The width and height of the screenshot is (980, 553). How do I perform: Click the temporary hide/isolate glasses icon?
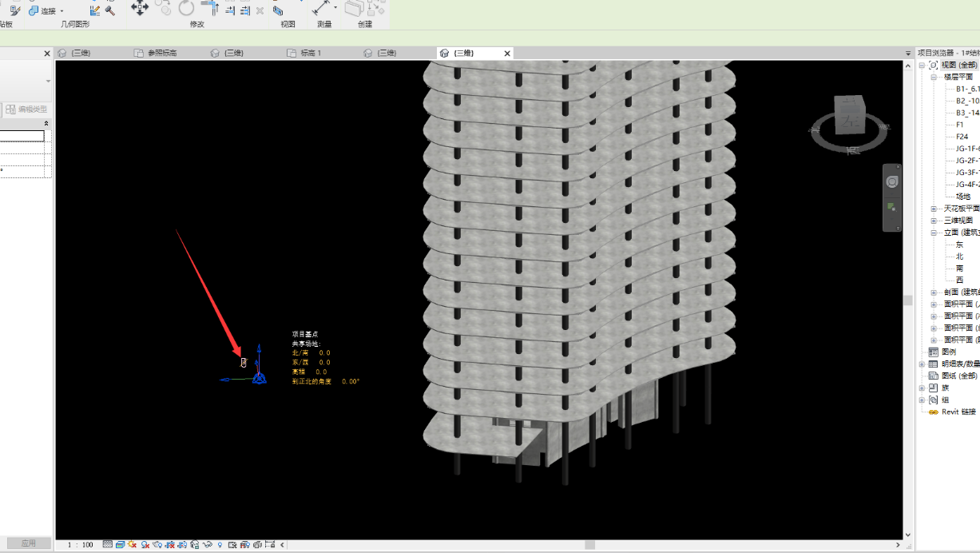click(207, 544)
